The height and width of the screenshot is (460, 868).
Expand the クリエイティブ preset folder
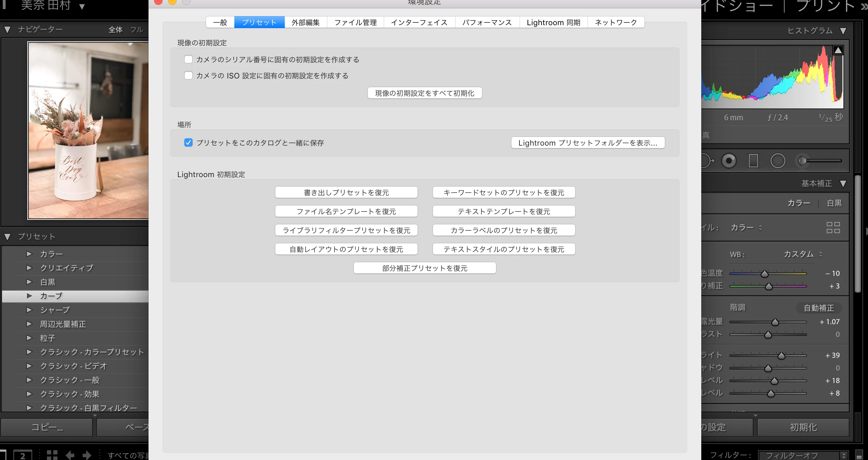click(29, 268)
